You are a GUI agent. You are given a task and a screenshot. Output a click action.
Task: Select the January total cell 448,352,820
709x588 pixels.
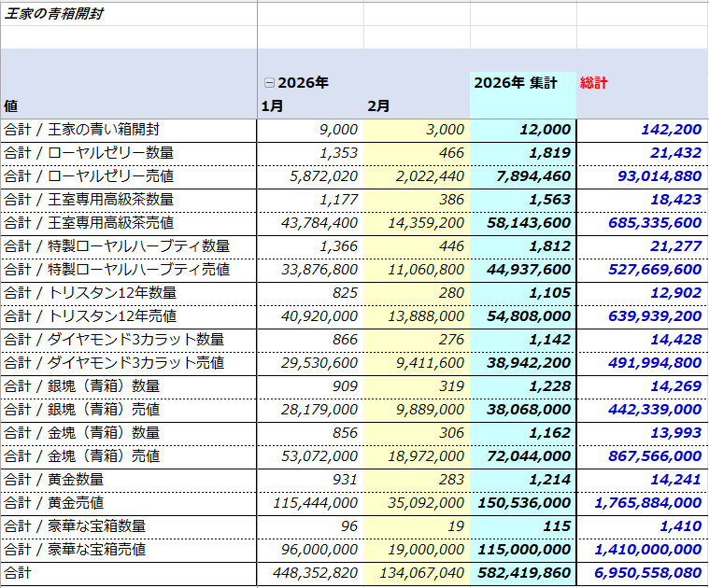pos(315,573)
